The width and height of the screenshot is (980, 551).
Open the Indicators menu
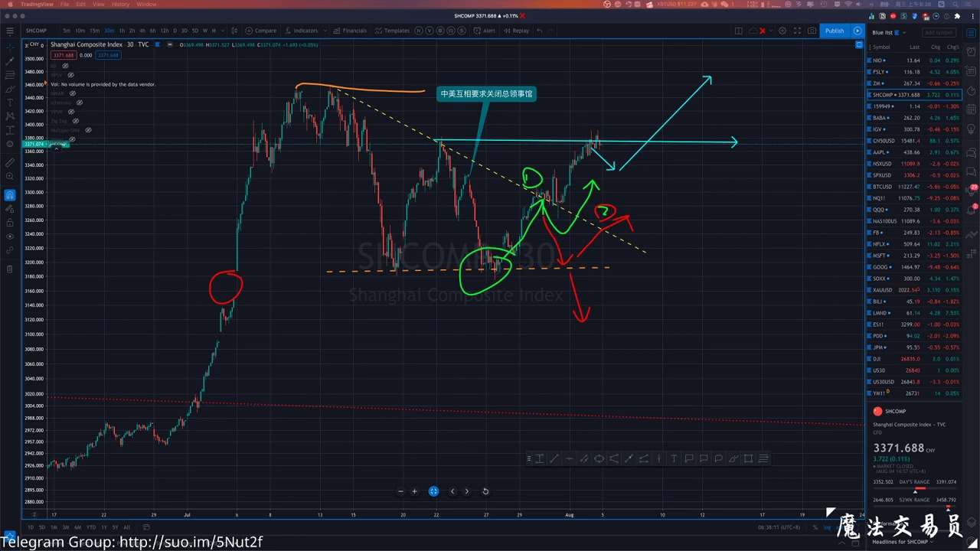tap(302, 31)
